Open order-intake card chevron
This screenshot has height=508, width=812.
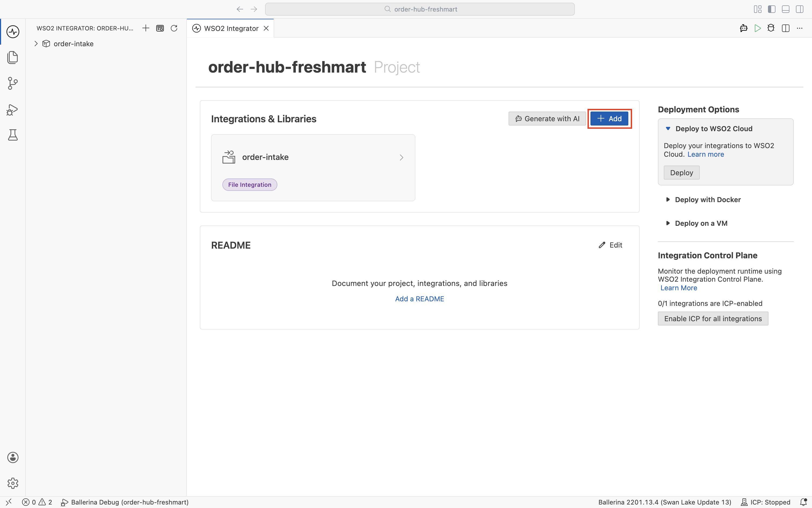click(401, 157)
